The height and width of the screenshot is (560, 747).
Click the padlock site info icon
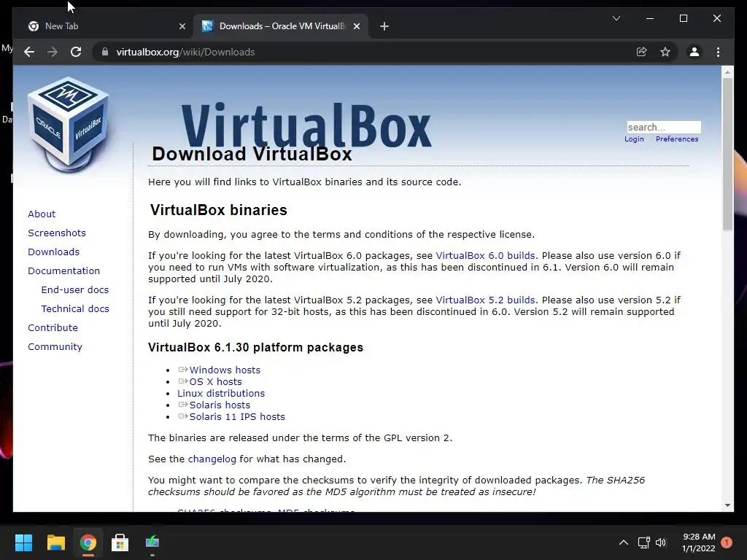tap(105, 52)
